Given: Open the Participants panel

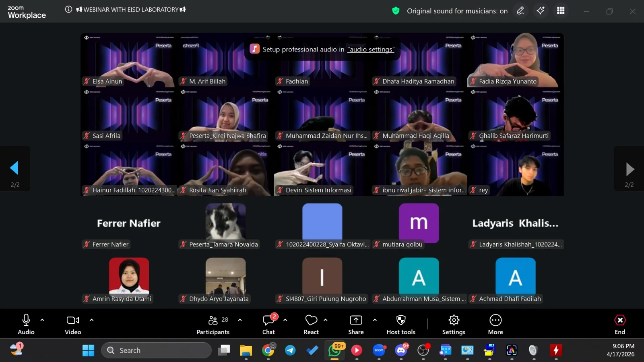Looking at the screenshot, I should 213,324.
